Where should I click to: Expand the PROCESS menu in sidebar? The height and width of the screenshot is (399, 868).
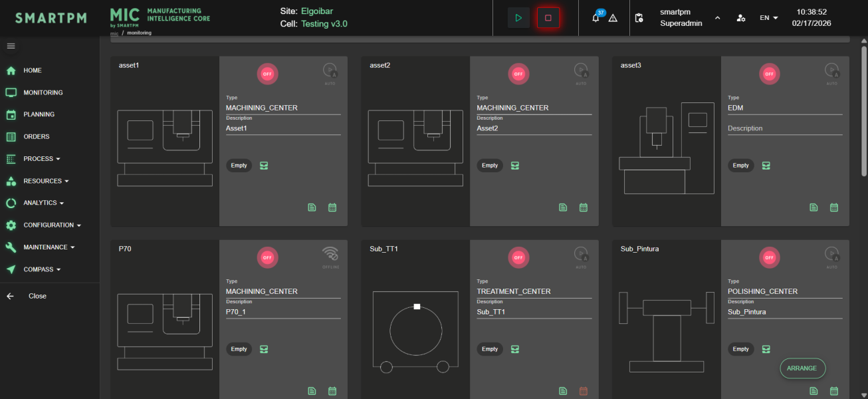pyautogui.click(x=42, y=159)
